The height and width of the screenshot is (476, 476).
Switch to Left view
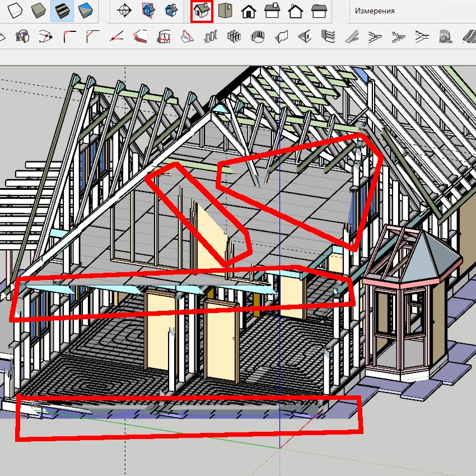click(319, 12)
